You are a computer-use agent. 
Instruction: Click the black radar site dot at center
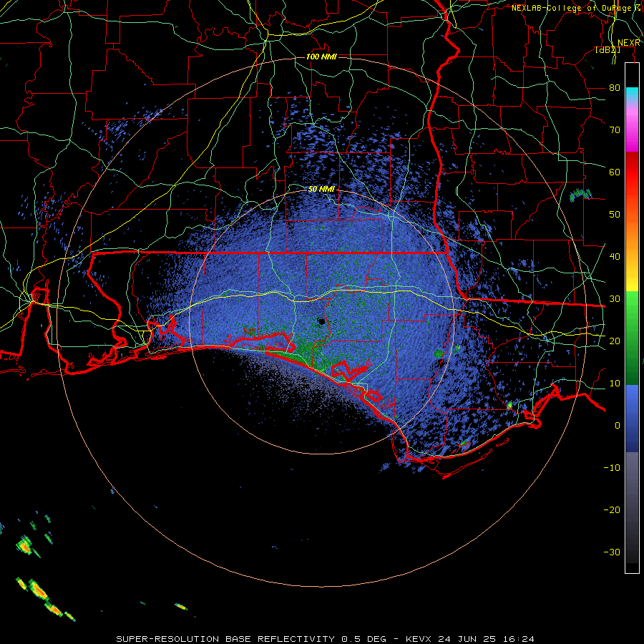pos(321,321)
